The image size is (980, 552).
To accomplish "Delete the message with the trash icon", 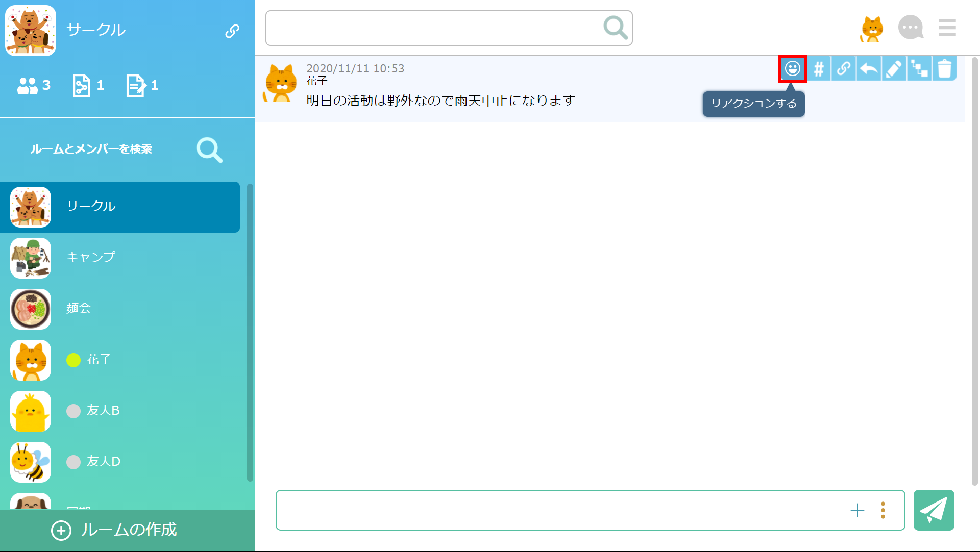I will point(944,68).
